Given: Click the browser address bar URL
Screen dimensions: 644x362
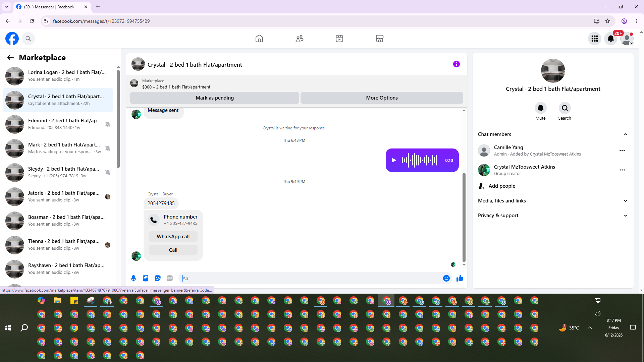Looking at the screenshot, I should click(101, 21).
